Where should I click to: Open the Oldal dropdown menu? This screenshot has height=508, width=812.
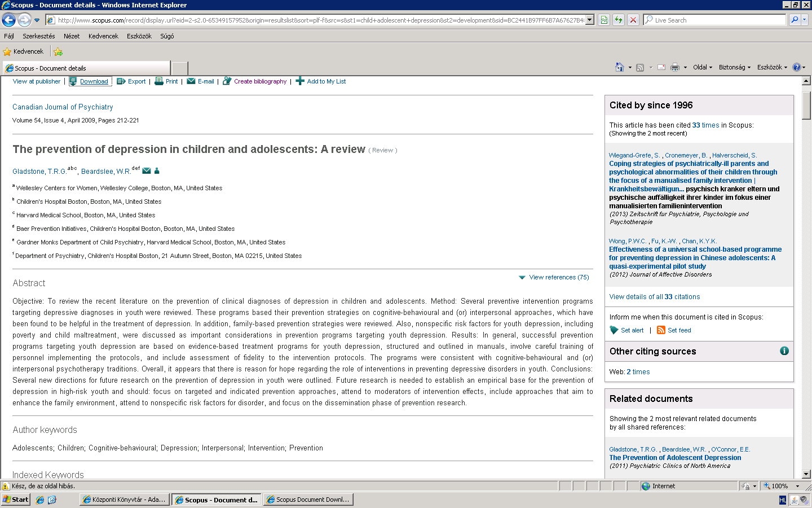703,67
